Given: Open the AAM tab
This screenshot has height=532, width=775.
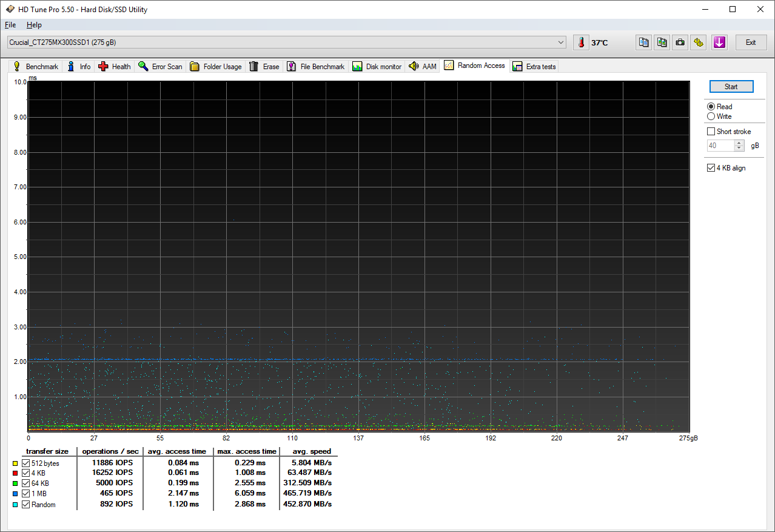Looking at the screenshot, I should coord(423,67).
